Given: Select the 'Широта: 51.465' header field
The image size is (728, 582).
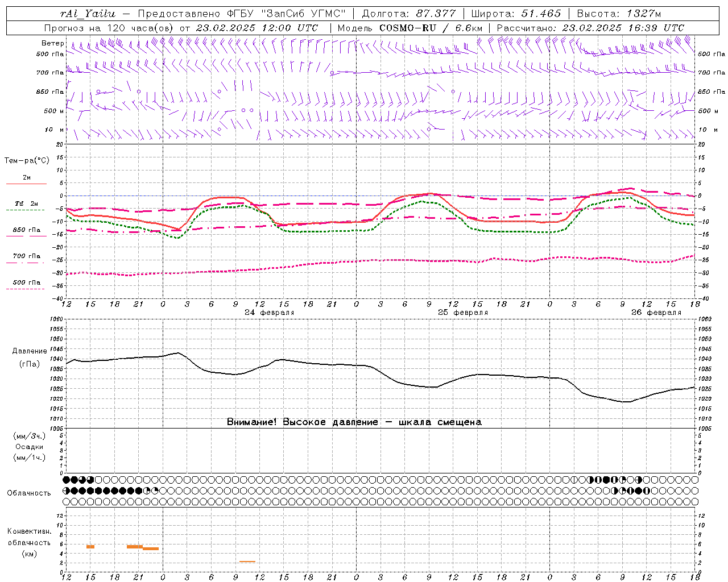Looking at the screenshot, I should pyautogui.click(x=516, y=14).
